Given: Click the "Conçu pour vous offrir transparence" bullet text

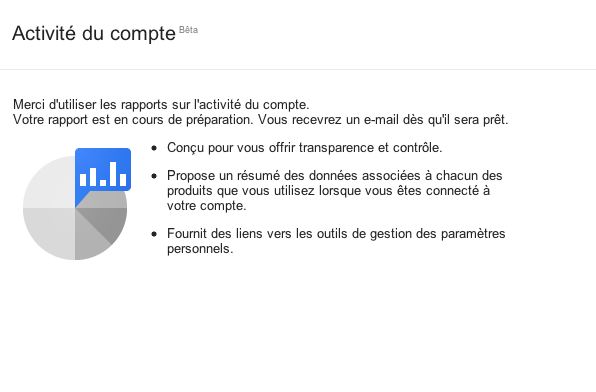Looking at the screenshot, I should click(304, 148).
